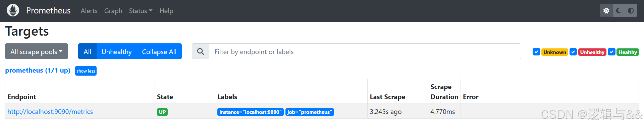The width and height of the screenshot is (644, 125).
Task: Click the Prometheus flame logo
Action: pyautogui.click(x=13, y=10)
